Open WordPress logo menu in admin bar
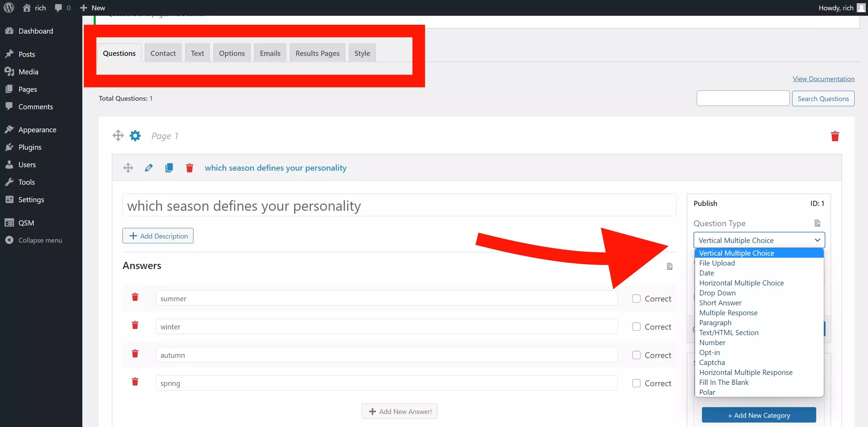This screenshot has width=868, height=427. 9,8
